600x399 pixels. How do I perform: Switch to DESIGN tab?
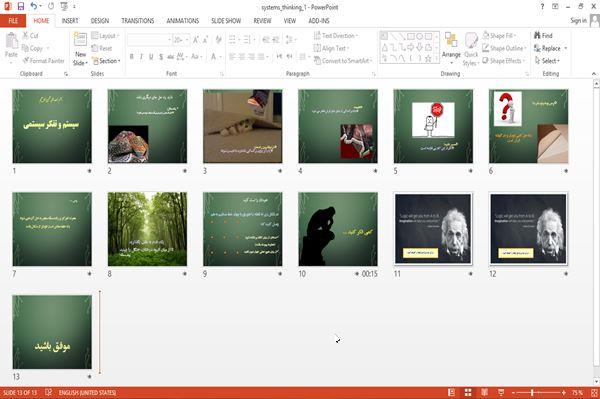coord(100,21)
